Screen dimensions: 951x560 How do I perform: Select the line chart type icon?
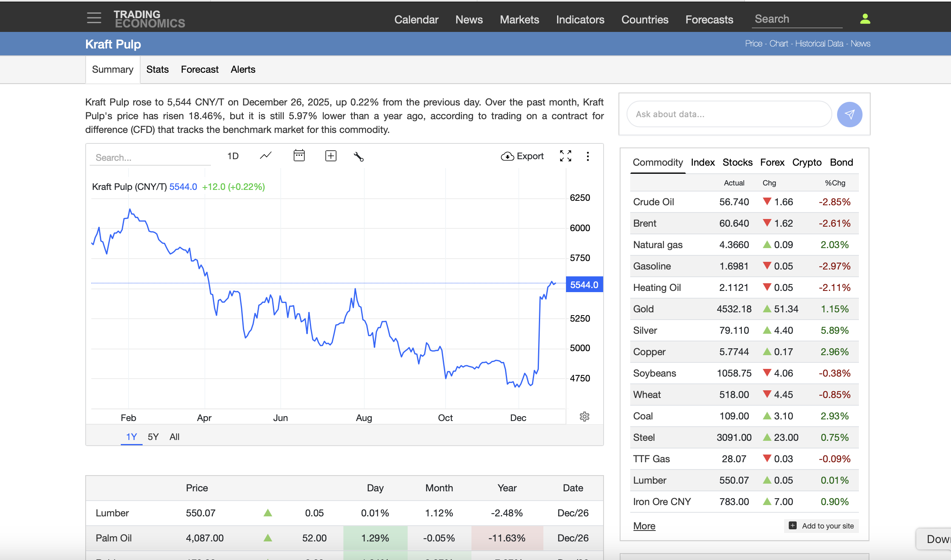[x=265, y=156]
